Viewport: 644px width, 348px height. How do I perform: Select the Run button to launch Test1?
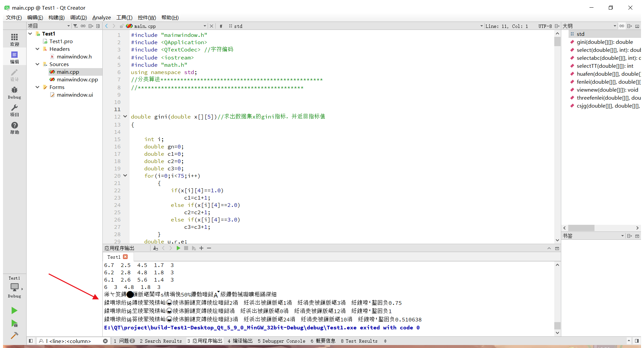14,310
